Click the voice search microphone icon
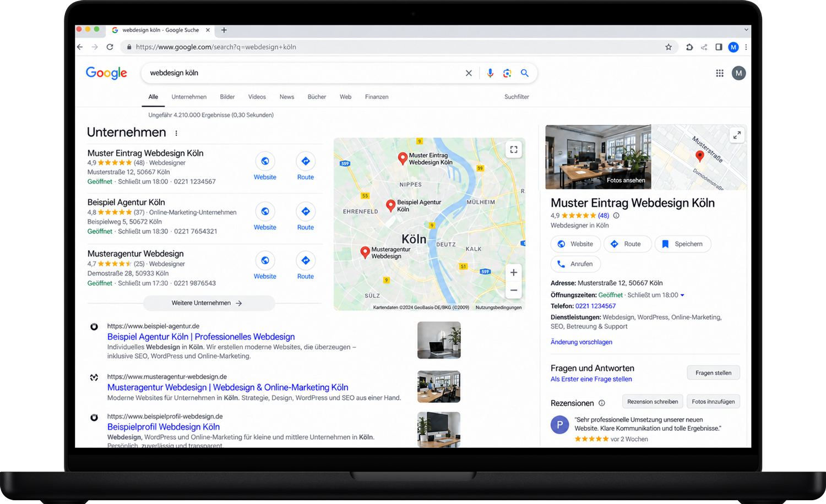This screenshot has height=504, width=826. (x=490, y=73)
